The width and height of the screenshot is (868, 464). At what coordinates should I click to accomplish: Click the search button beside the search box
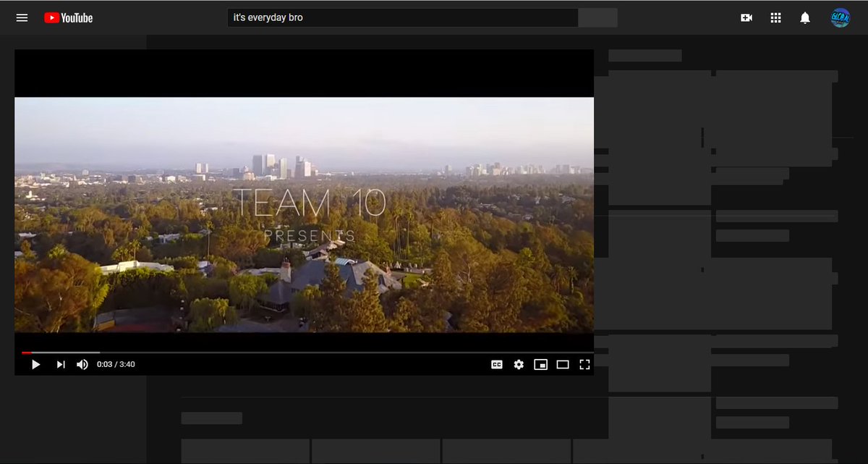pos(598,17)
